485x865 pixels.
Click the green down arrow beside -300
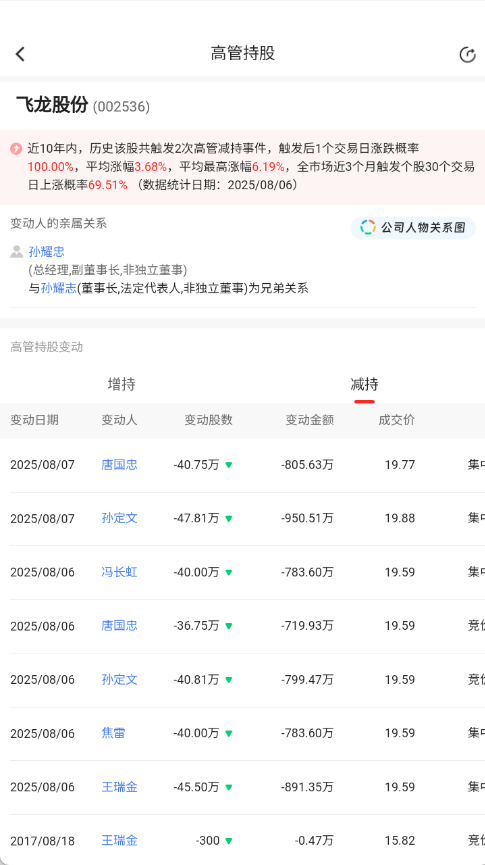point(228,841)
